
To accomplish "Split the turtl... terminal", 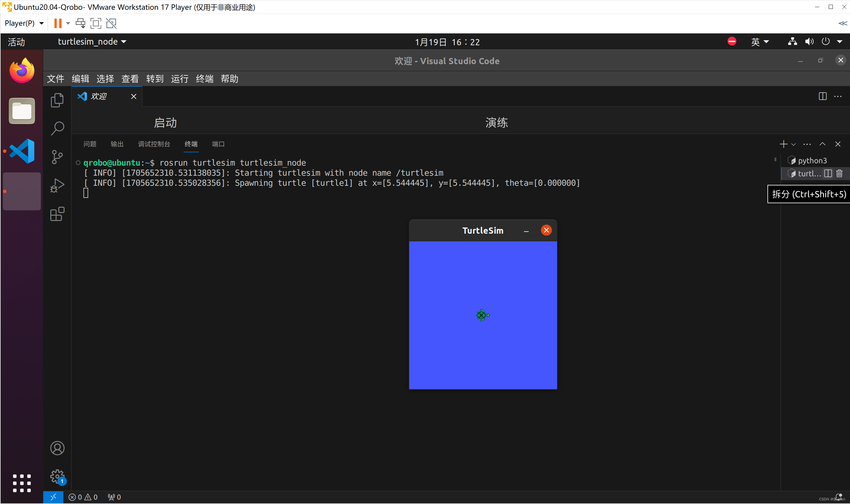I will tap(828, 174).
